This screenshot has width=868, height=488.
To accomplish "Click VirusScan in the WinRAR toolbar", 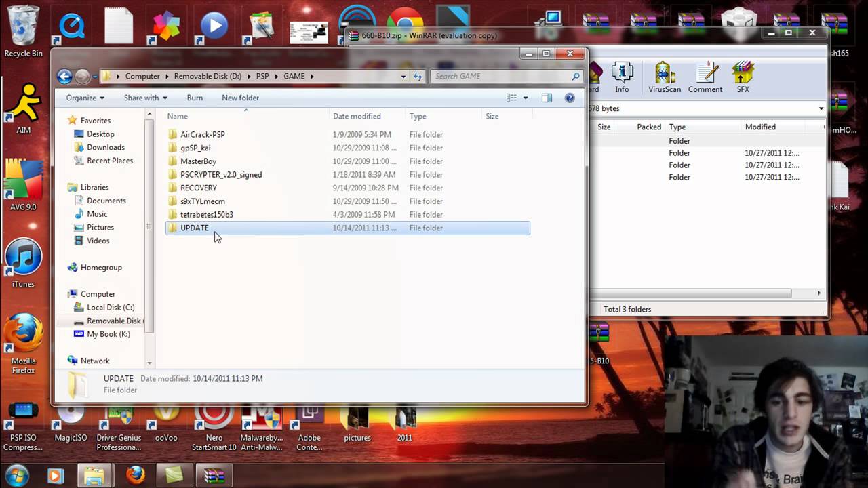I will coord(665,77).
